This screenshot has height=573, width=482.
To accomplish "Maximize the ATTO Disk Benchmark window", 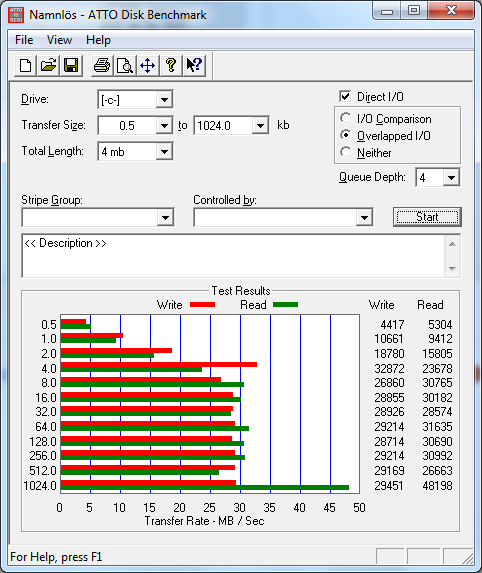I will click(x=414, y=11).
